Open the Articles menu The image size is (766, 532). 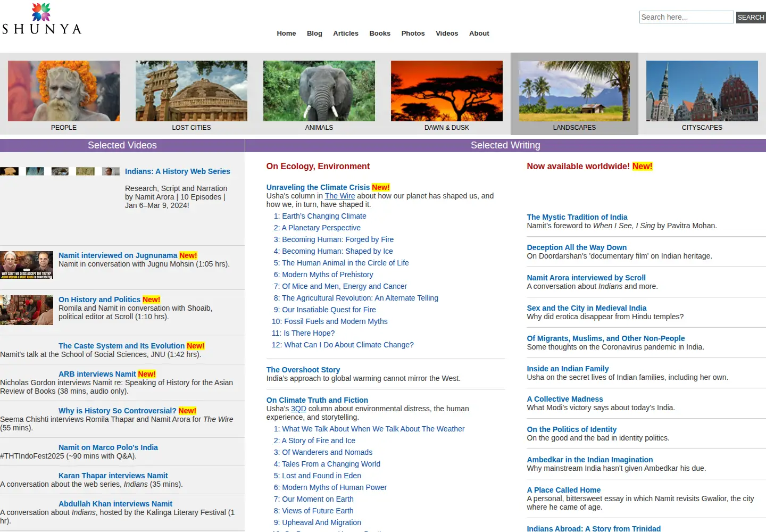point(346,34)
